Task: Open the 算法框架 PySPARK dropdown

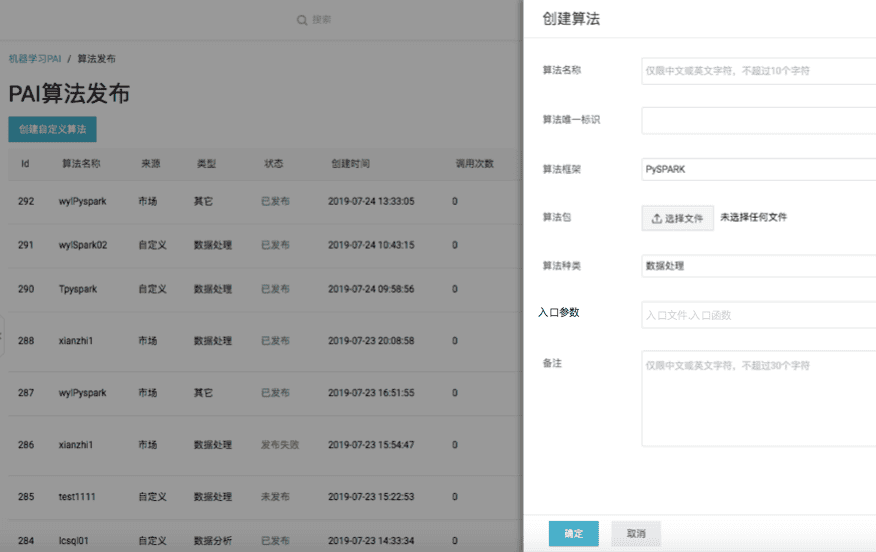Action: click(x=758, y=169)
